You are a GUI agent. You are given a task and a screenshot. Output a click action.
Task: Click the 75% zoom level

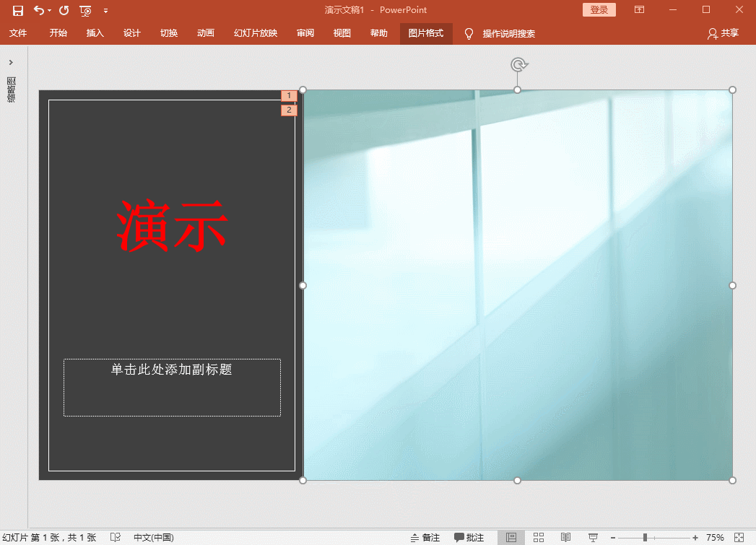coord(715,537)
